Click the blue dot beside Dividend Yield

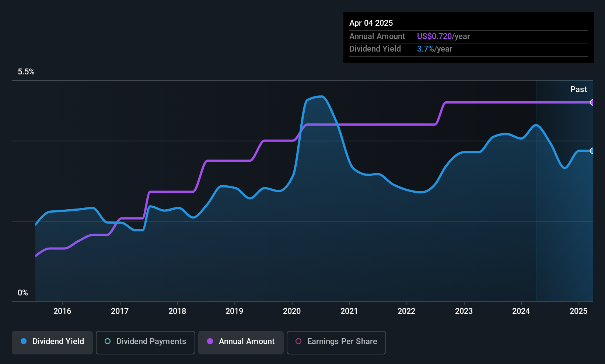point(24,342)
